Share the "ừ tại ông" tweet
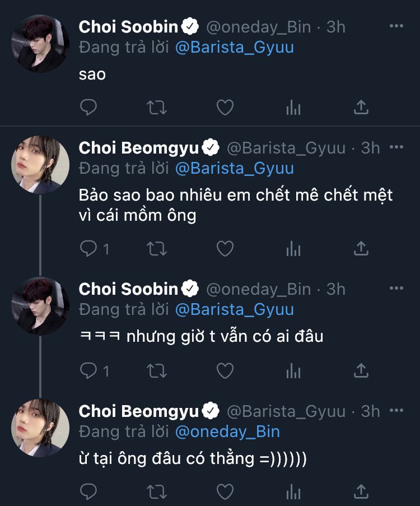420x506 pixels. tap(362, 493)
